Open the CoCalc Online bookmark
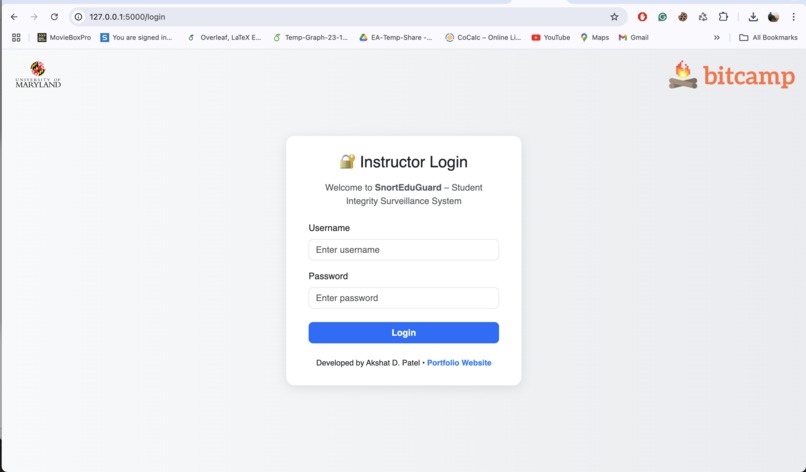The image size is (806, 472). pyautogui.click(x=483, y=38)
